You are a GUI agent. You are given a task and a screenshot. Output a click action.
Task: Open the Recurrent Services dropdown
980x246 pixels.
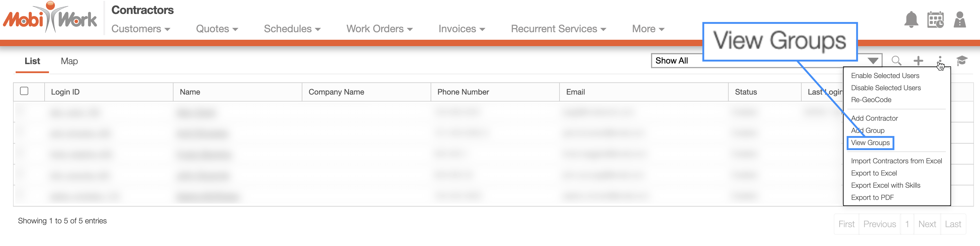click(x=558, y=29)
